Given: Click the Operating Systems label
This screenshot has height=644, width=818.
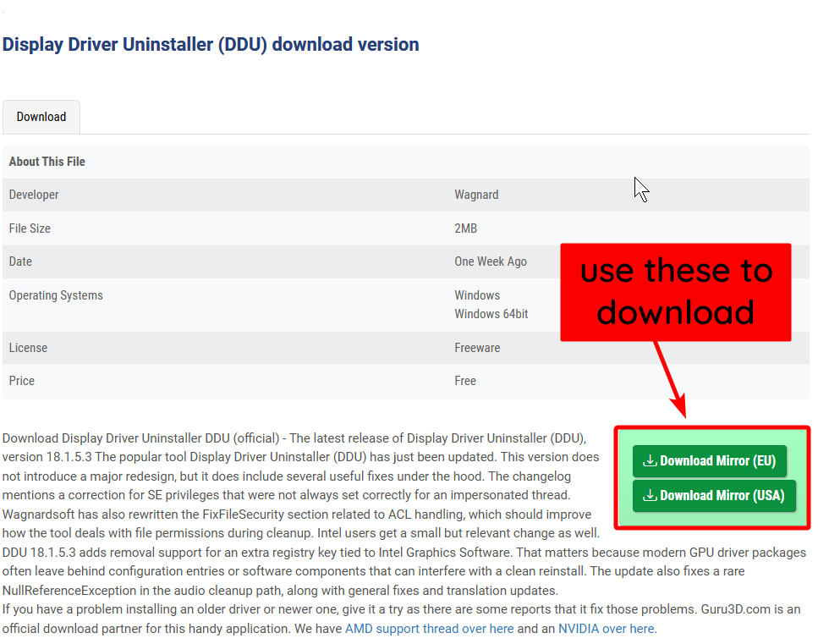Looking at the screenshot, I should [56, 295].
